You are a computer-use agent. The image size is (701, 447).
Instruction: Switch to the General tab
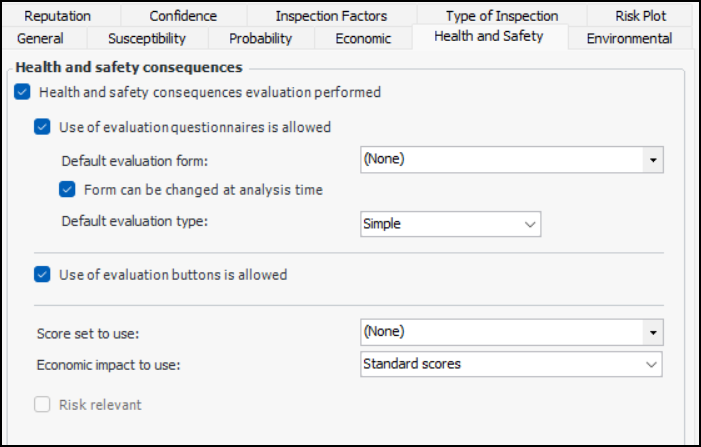(41, 39)
